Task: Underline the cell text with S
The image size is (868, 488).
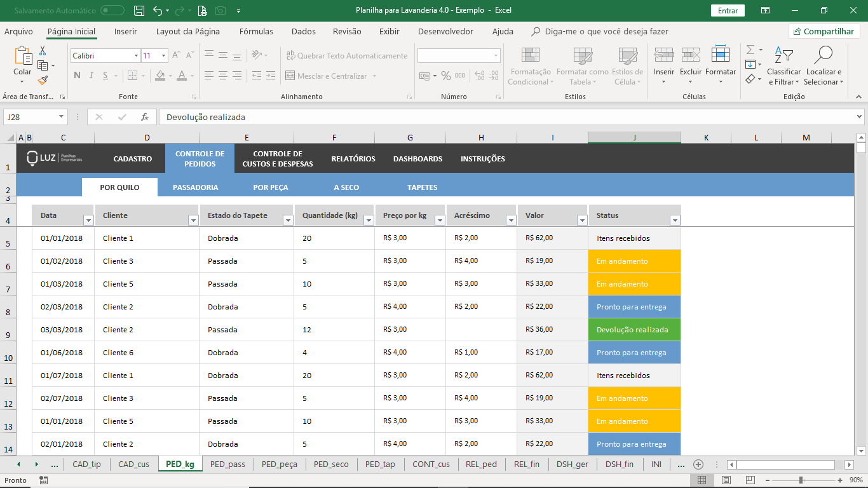Action: 107,76
